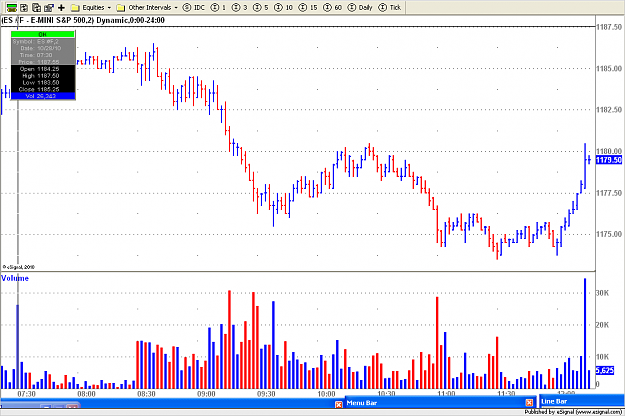Select the IDC symbol button
Image resolution: width=625 pixels, height=416 pixels.
[194, 7]
